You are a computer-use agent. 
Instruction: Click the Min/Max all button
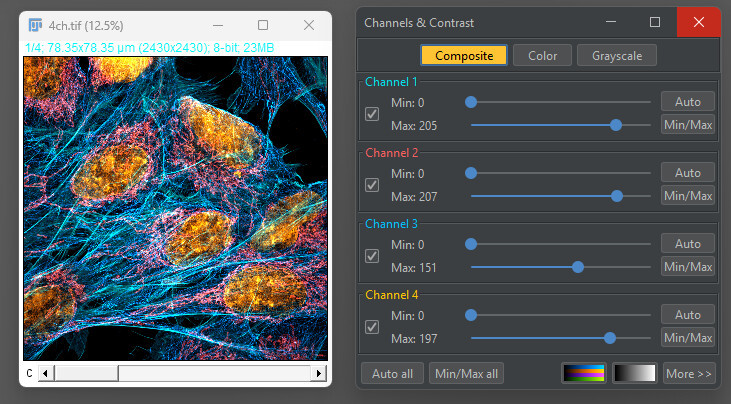point(466,373)
